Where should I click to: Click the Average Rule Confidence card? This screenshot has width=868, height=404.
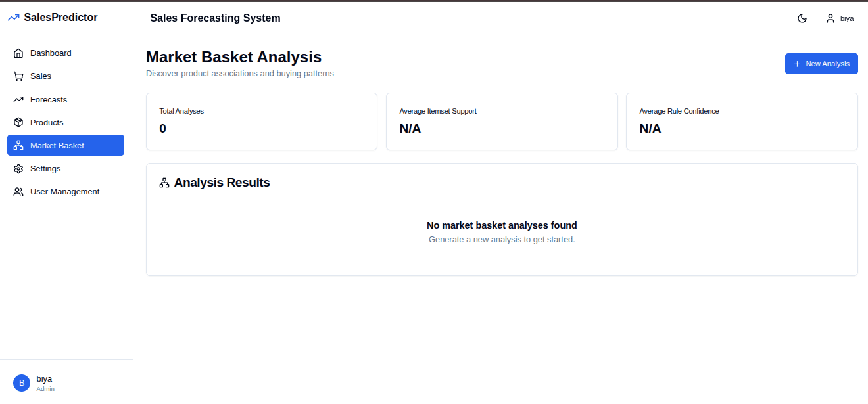coord(742,122)
